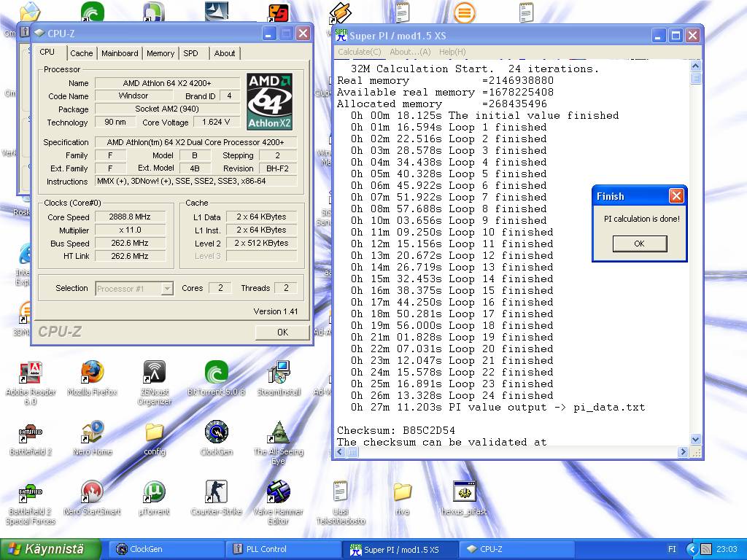
Task: Open the Calculate(C) menu in Super PI
Action: coord(360,52)
